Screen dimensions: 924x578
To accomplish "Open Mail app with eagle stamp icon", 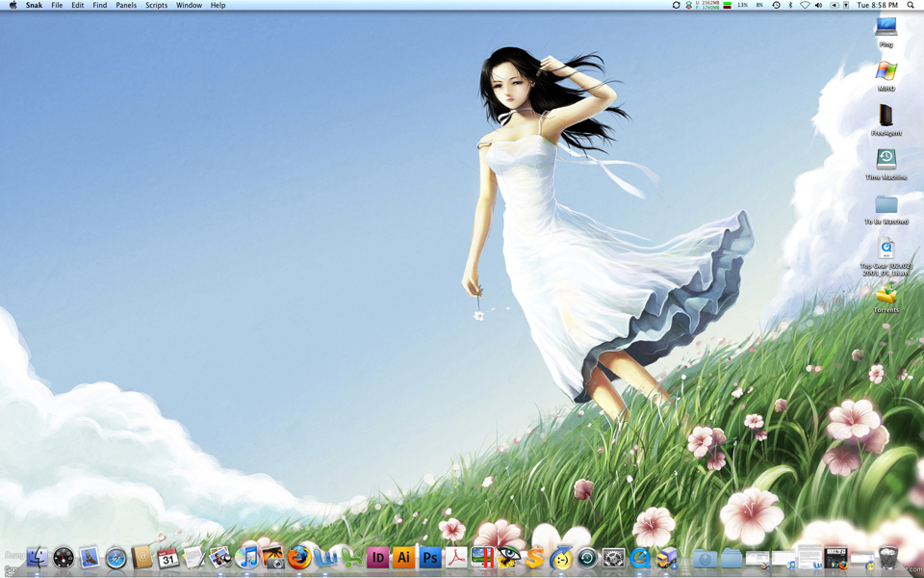I will 90,558.
